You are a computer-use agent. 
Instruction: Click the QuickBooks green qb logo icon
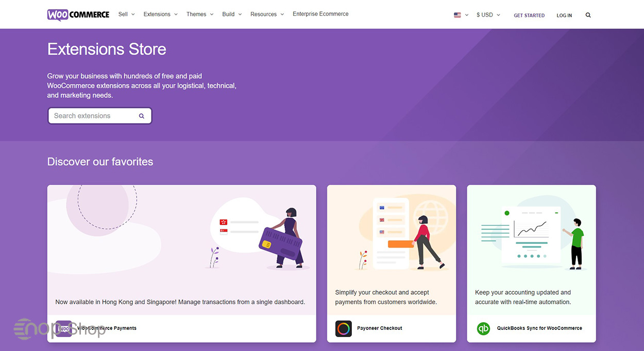(x=483, y=328)
